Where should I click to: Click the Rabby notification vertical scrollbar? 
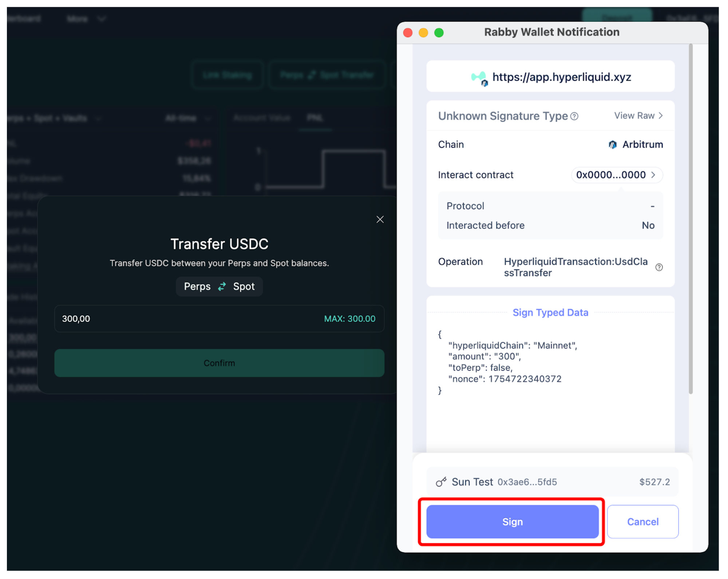(691, 218)
